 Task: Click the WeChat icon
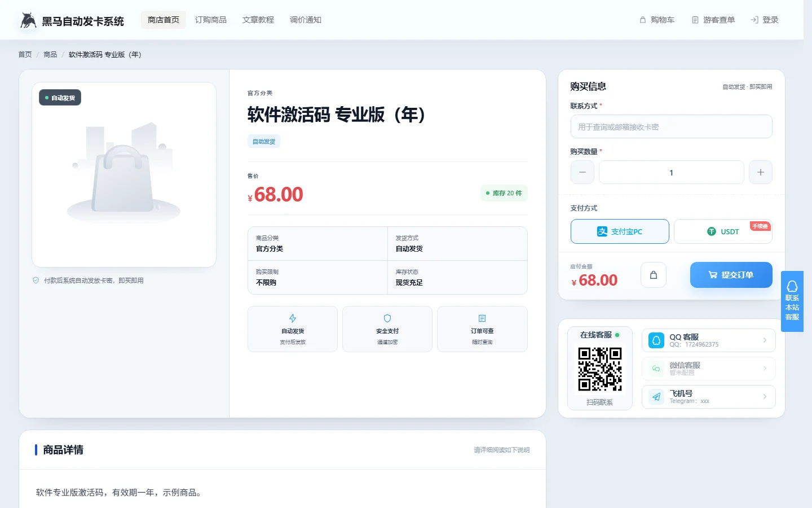pyautogui.click(x=656, y=369)
